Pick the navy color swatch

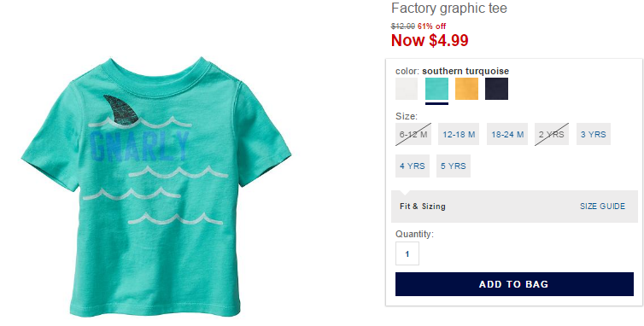496,89
